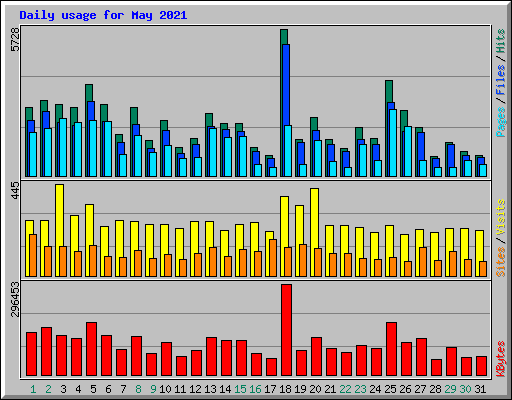Click the cyan Pages bar for day 18

click(x=288, y=151)
